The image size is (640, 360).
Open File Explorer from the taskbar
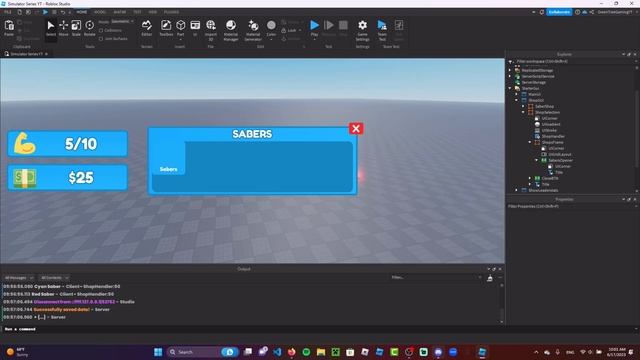321,352
